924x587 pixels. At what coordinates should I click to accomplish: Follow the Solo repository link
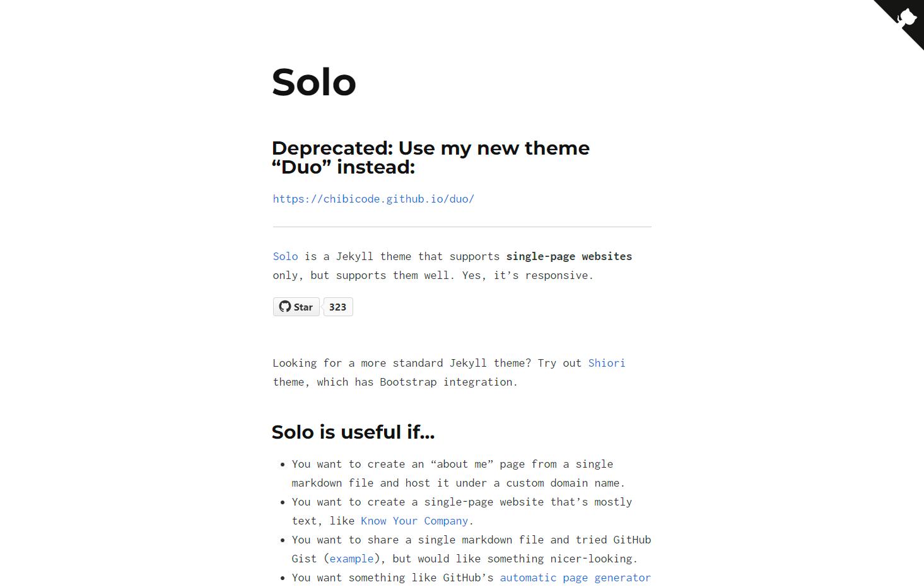285,256
